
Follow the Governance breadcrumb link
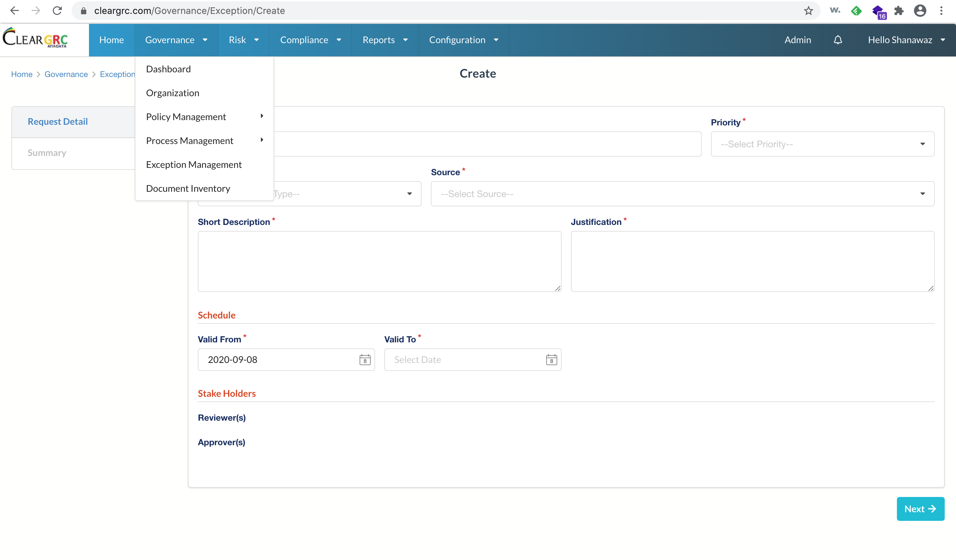(x=66, y=74)
